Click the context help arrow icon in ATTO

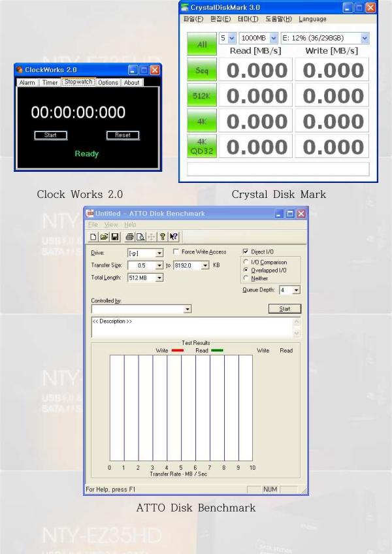(173, 236)
